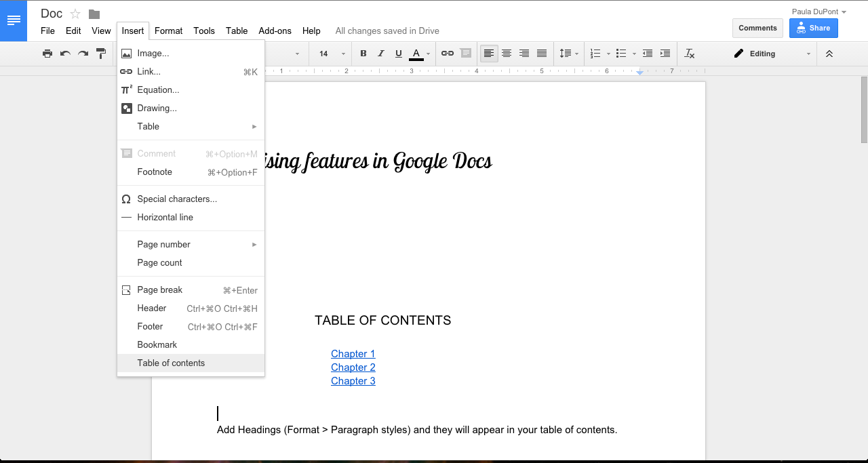Apply italic formatting
This screenshot has height=463, width=868.
point(380,54)
